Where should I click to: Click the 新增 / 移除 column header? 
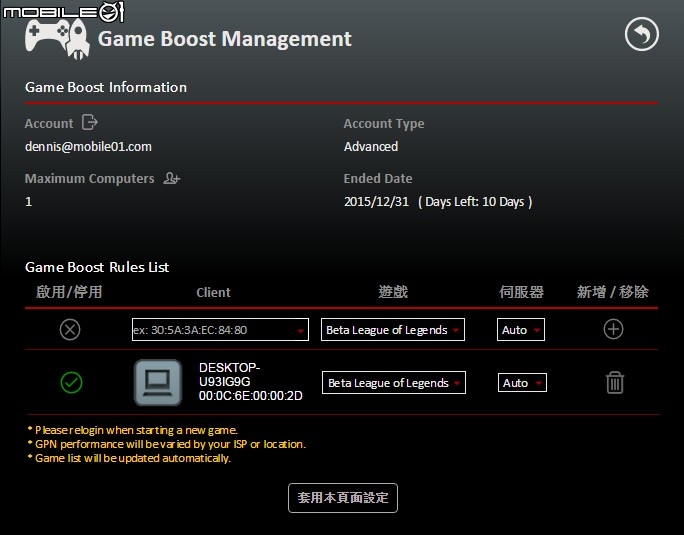pyautogui.click(x=612, y=292)
